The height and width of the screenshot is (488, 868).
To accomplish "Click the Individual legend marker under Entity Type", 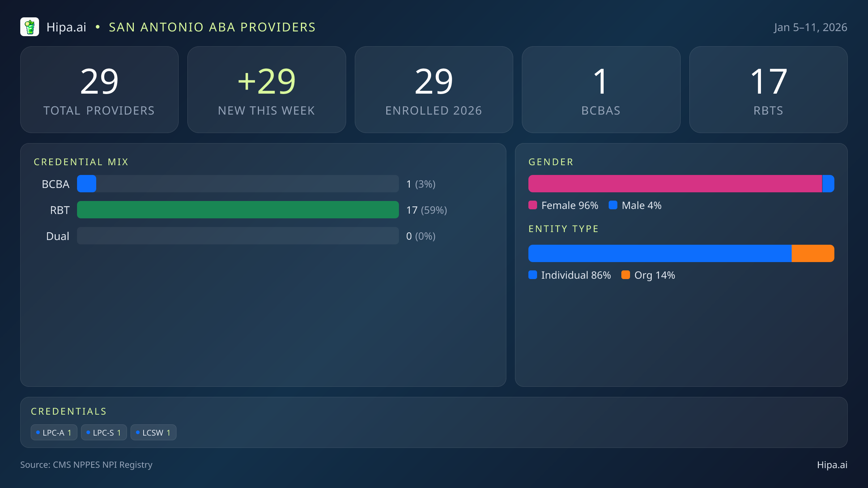I will click(x=533, y=275).
